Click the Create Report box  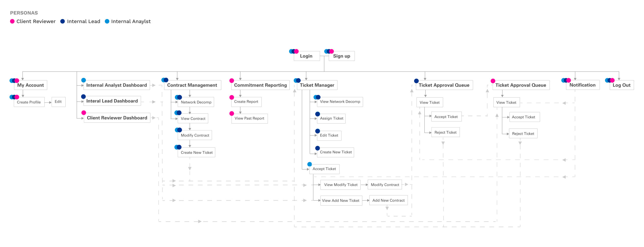(x=246, y=102)
